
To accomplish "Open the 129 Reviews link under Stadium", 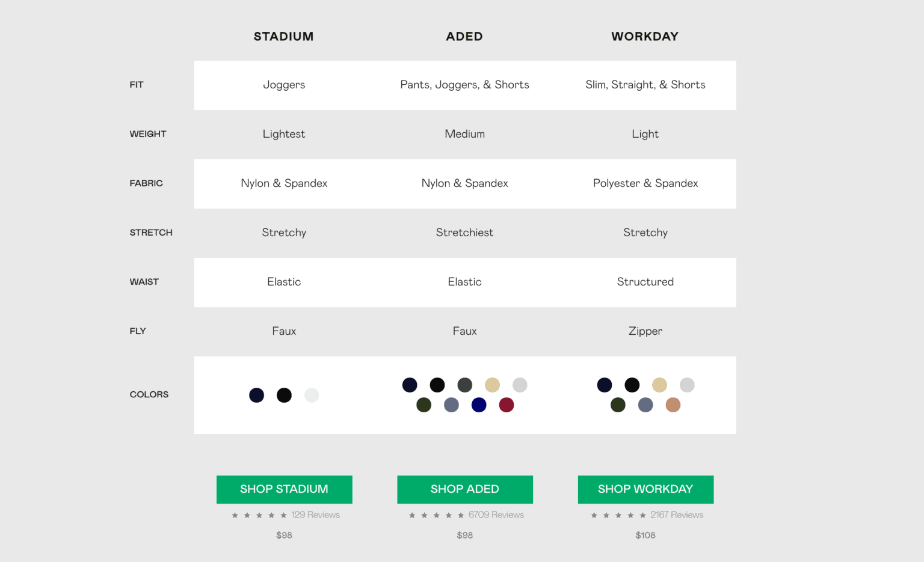I will (x=315, y=515).
